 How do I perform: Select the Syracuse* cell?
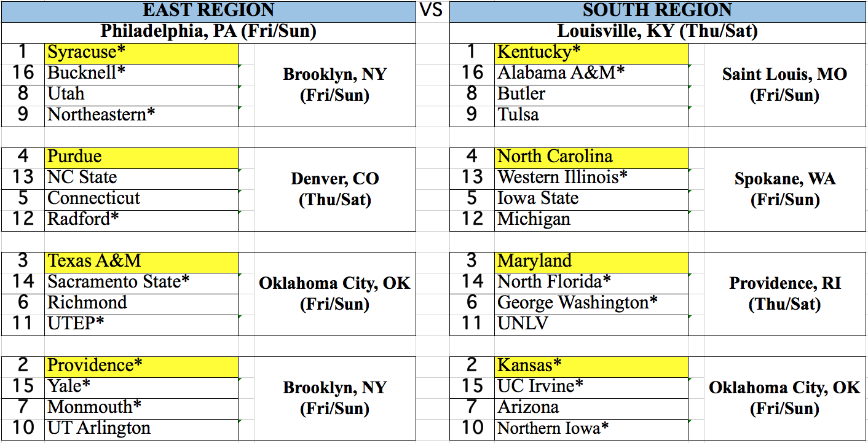pyautogui.click(x=141, y=53)
